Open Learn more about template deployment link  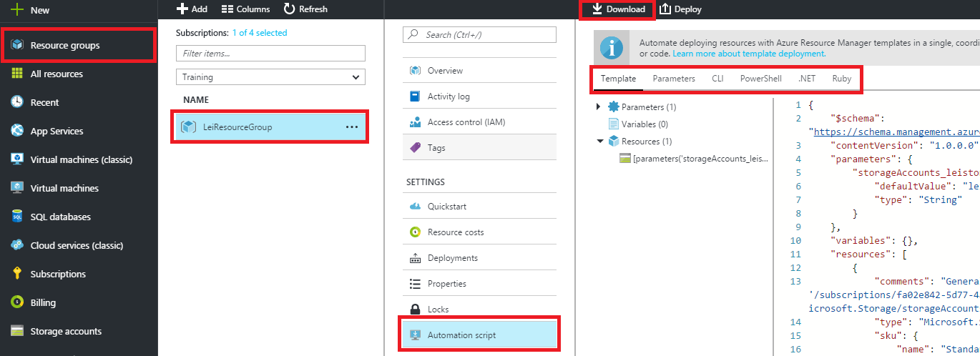pos(749,54)
